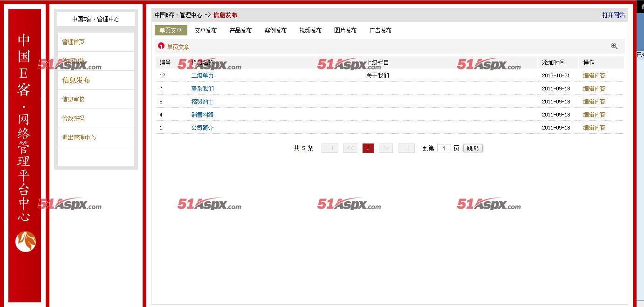Image resolution: width=644 pixels, height=307 pixels.
Task: Click the next page >> button
Action: [386, 148]
